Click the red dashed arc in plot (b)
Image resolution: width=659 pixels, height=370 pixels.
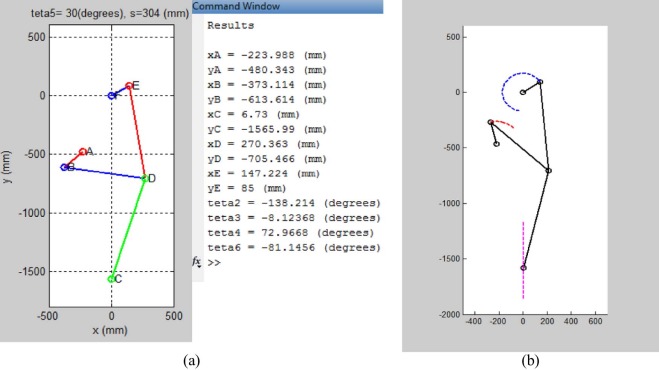pyautogui.click(x=504, y=123)
